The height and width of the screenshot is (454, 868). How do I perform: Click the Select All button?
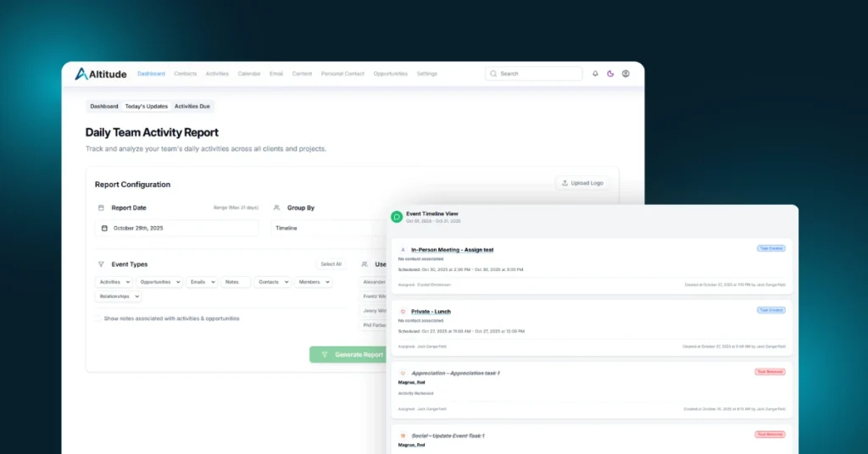tap(331, 264)
